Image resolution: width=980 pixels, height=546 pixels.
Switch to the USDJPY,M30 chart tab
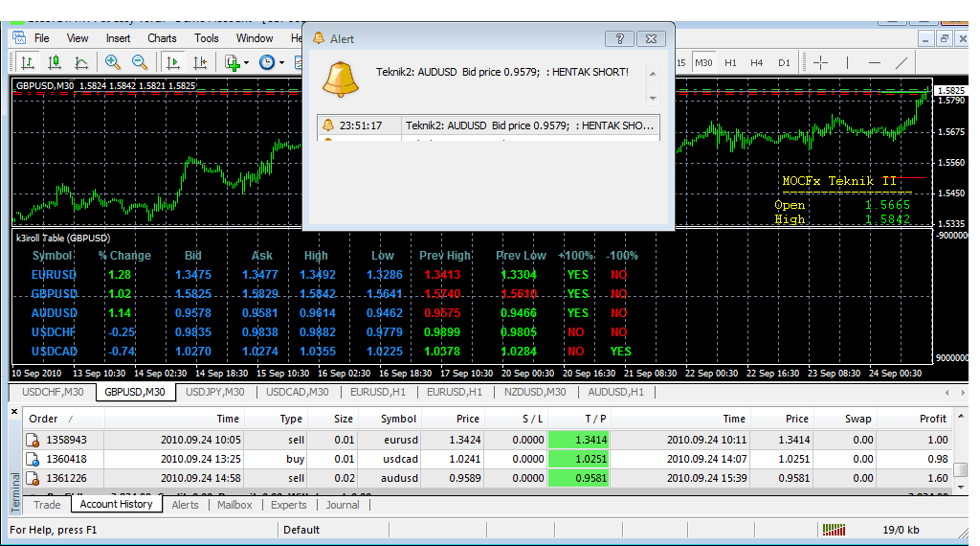pos(215,392)
